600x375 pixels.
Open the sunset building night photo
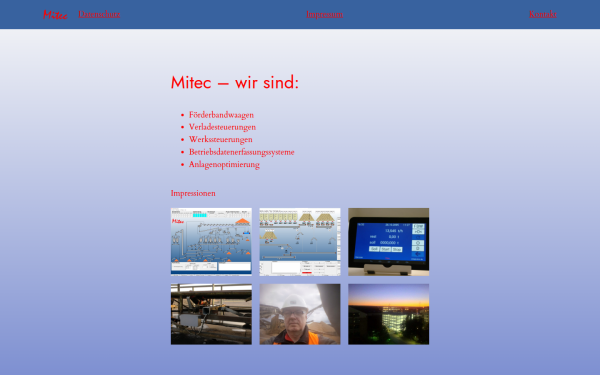[x=388, y=314]
